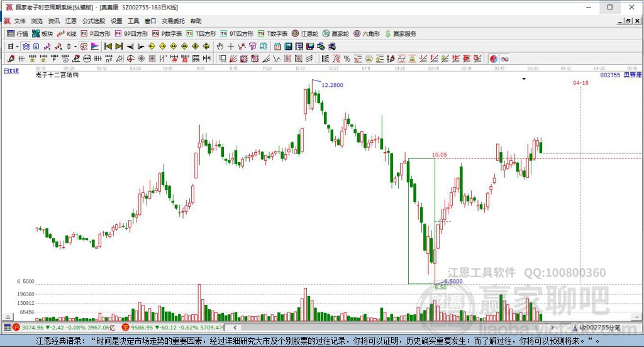
Task: Click the up-triangle button beside the volume panel
Action: click(x=8, y=317)
